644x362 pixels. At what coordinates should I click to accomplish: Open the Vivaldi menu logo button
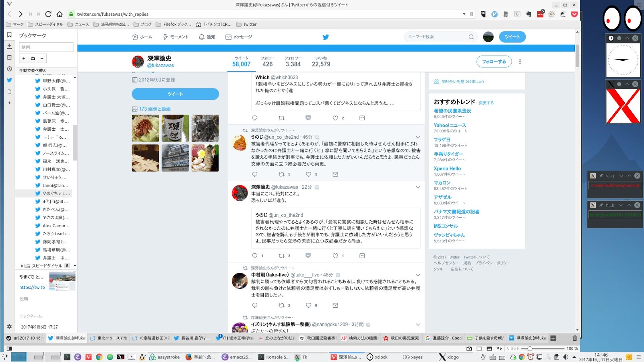9,4
